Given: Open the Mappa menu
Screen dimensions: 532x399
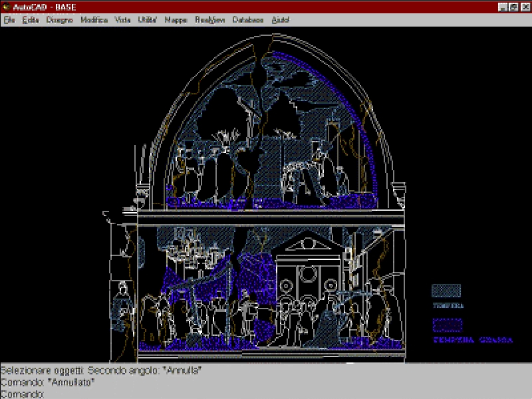Looking at the screenshot, I should click(x=176, y=20).
